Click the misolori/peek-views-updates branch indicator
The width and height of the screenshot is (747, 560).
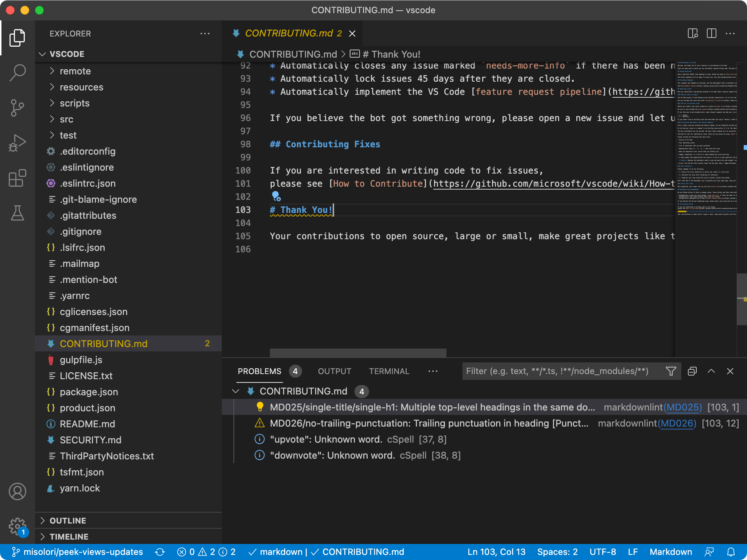pyautogui.click(x=83, y=552)
